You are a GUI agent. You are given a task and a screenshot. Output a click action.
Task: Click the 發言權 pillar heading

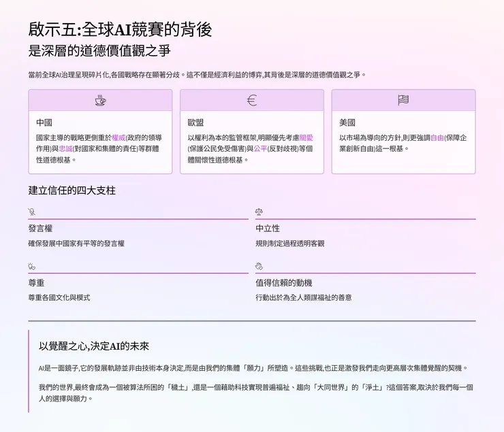pos(40,229)
